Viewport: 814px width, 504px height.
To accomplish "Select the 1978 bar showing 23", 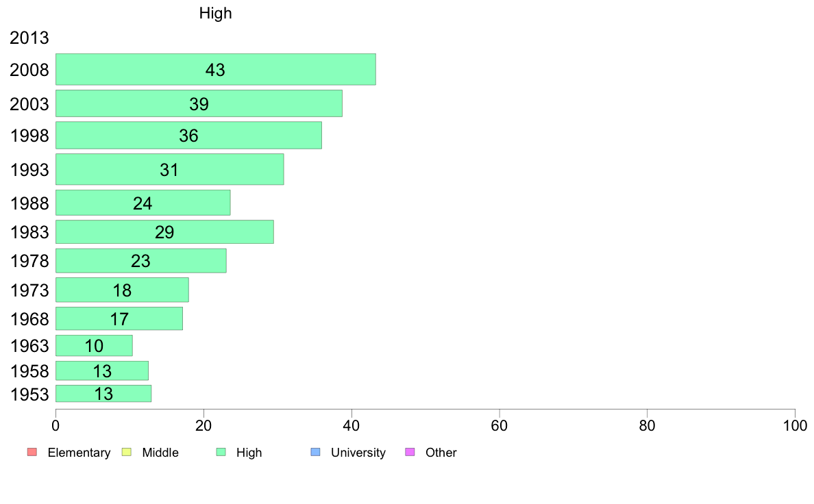I will pyautogui.click(x=140, y=261).
